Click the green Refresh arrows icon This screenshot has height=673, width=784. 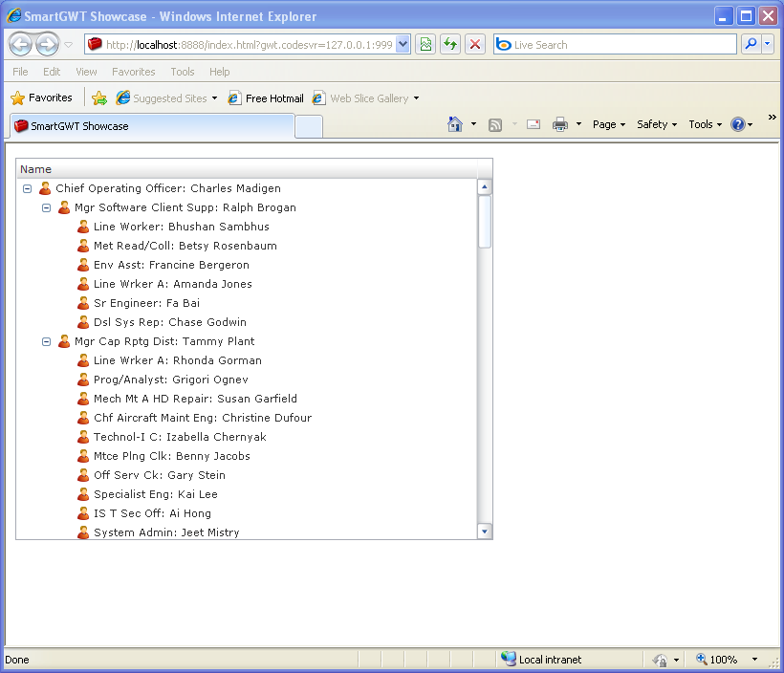(450, 45)
